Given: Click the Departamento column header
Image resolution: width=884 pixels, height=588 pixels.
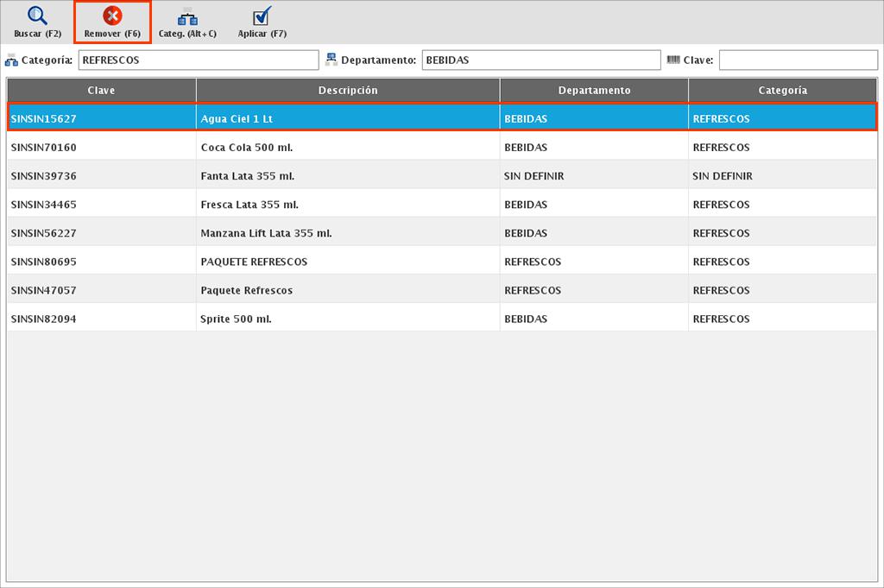Looking at the screenshot, I should (x=594, y=91).
